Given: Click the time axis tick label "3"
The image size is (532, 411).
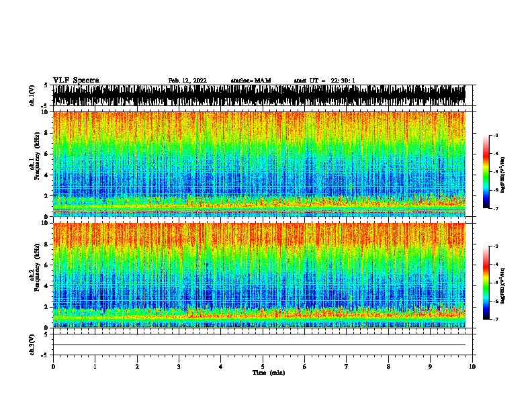Looking at the screenshot, I should (x=179, y=367).
